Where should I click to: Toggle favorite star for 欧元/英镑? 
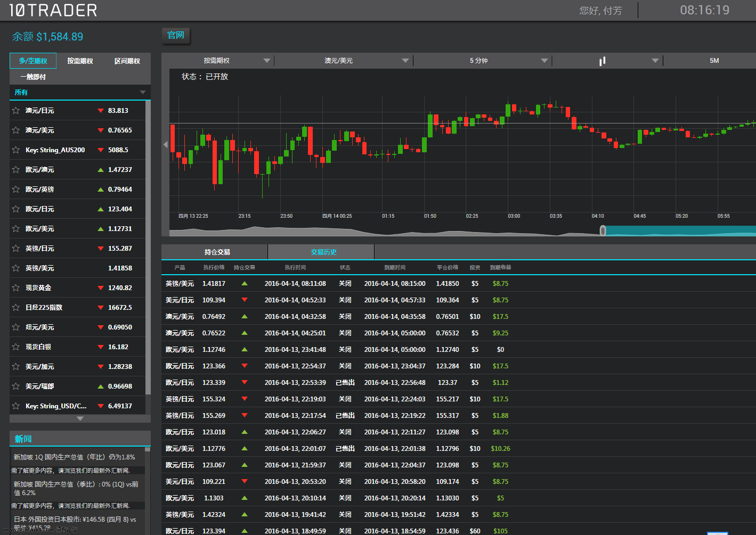16,190
